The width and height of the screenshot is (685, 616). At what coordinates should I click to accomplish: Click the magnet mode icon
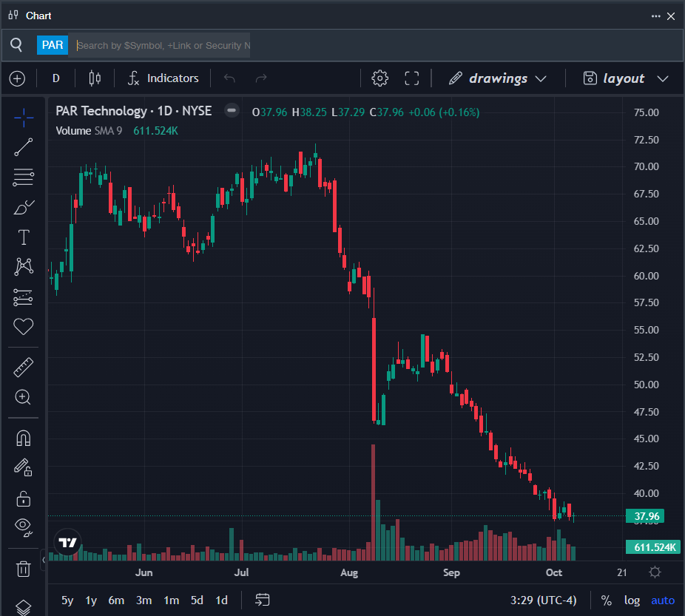click(24, 438)
